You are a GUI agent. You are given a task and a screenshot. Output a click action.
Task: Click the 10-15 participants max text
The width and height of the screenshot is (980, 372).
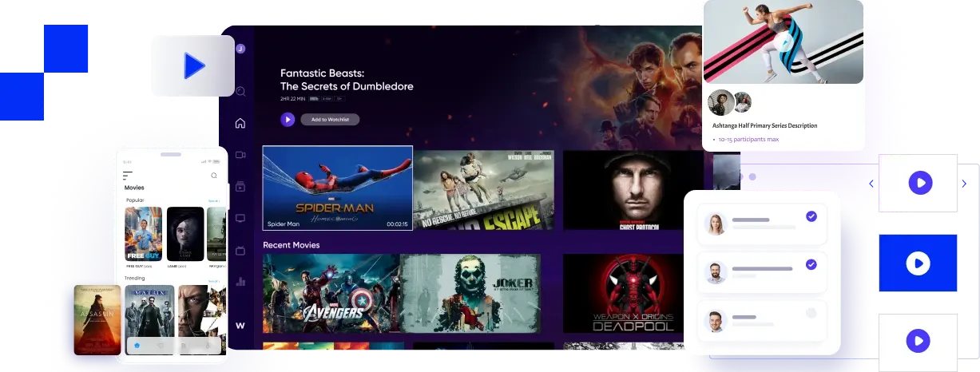pos(748,140)
